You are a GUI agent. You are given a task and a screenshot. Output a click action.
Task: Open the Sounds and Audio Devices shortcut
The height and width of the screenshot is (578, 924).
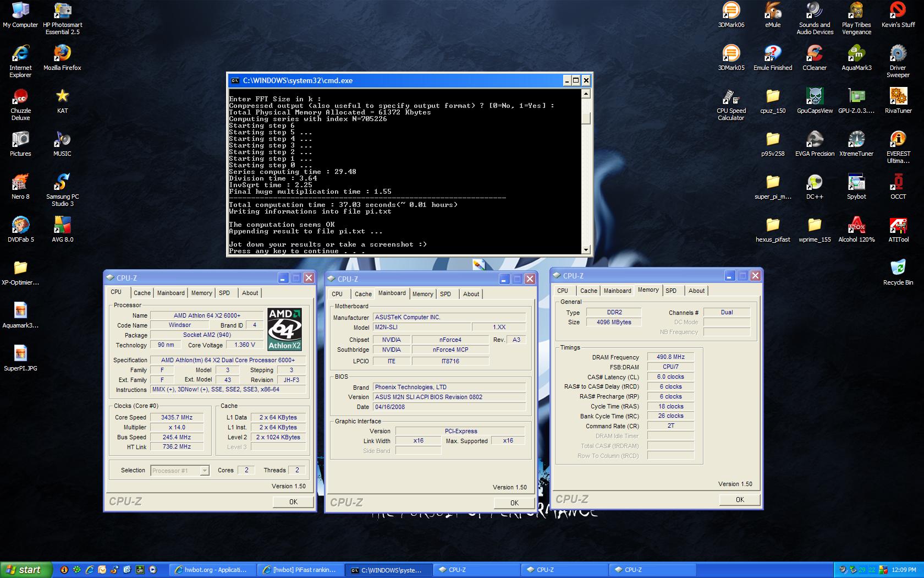[x=815, y=18]
